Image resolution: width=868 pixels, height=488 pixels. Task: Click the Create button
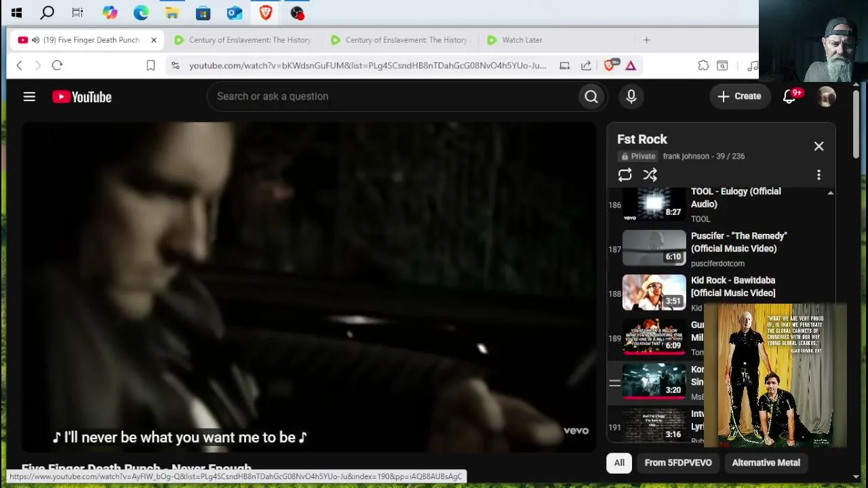[x=739, y=96]
